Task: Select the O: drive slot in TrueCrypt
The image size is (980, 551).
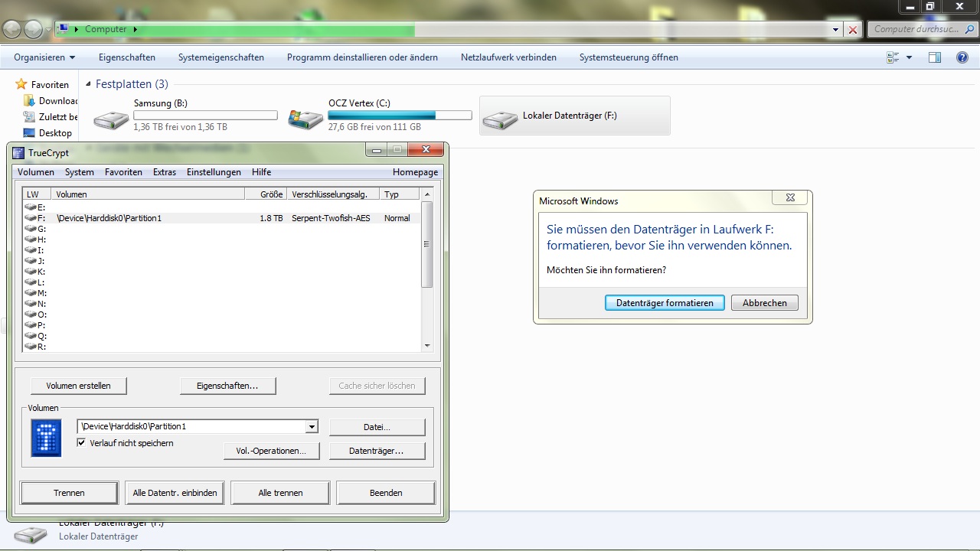Action: pos(222,315)
